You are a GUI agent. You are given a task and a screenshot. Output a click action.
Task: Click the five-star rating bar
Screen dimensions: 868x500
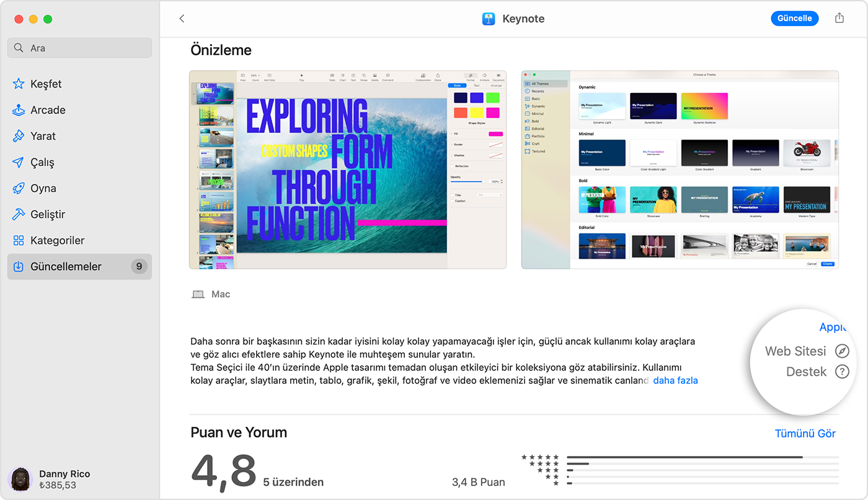coord(702,457)
